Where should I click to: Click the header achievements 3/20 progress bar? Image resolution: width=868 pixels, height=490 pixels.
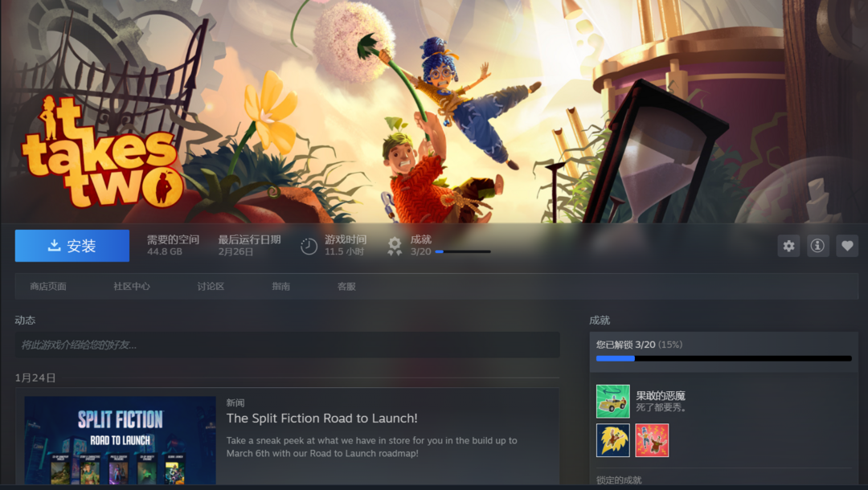(x=463, y=251)
